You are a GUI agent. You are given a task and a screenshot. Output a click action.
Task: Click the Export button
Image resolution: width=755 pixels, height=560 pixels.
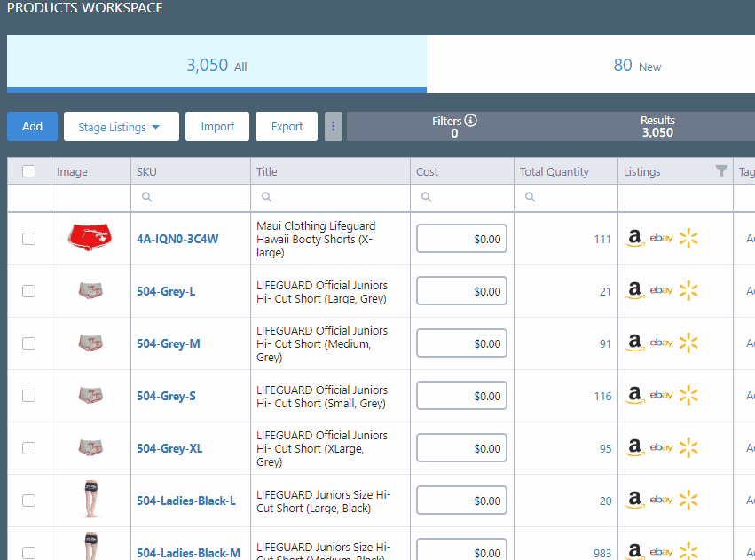(287, 127)
